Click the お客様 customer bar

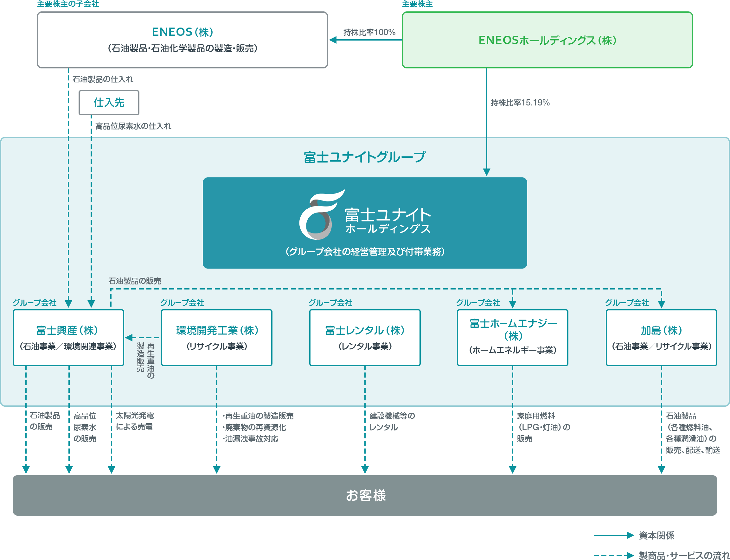tap(365, 495)
